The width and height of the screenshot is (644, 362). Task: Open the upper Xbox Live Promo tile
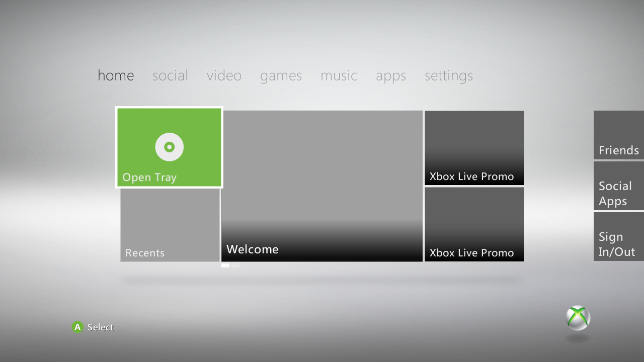474,148
